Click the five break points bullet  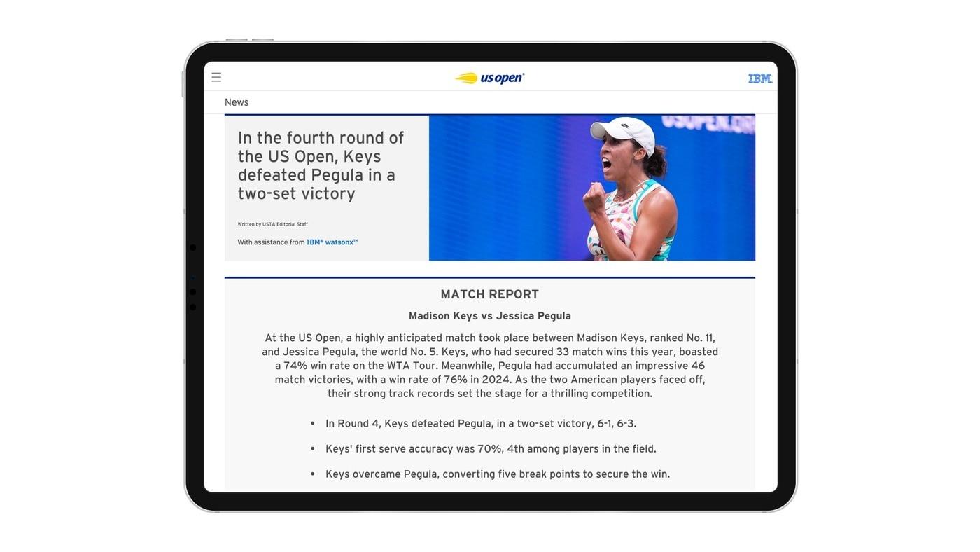pyautogui.click(x=497, y=474)
